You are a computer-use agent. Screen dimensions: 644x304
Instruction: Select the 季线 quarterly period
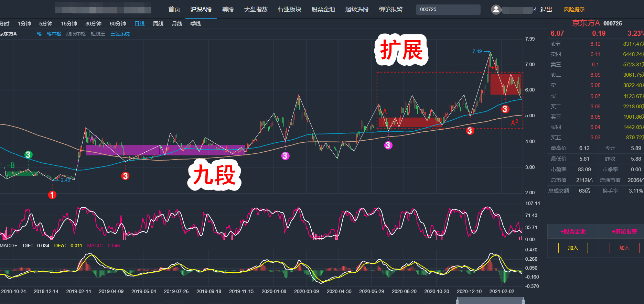(x=195, y=23)
